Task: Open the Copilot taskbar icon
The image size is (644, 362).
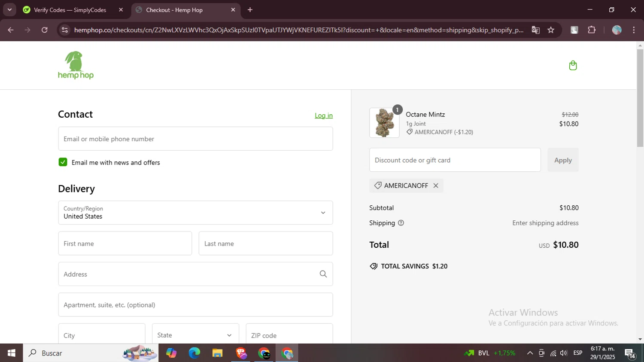Action: pyautogui.click(x=171, y=353)
